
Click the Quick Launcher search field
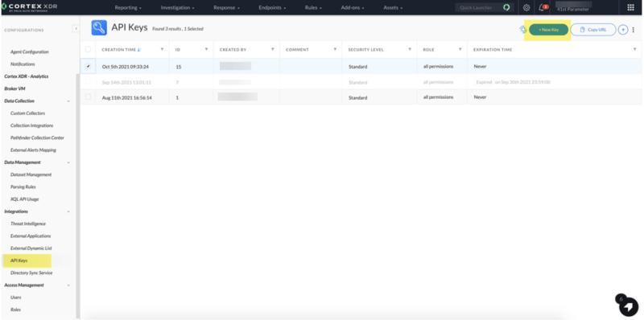click(x=479, y=8)
